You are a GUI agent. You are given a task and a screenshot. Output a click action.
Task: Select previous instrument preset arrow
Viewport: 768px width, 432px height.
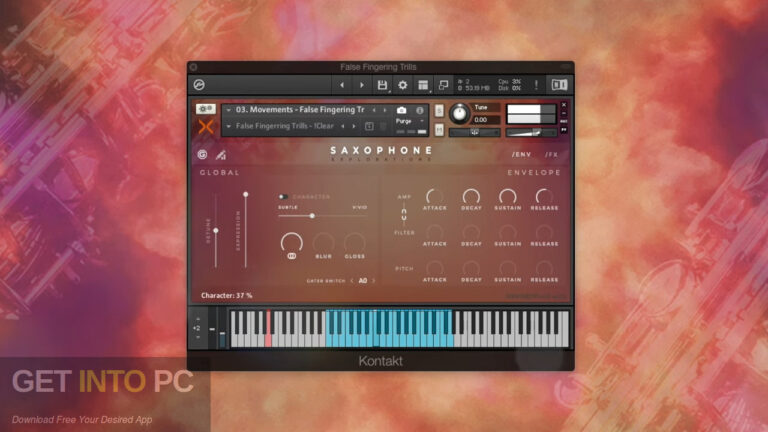pyautogui.click(x=375, y=110)
